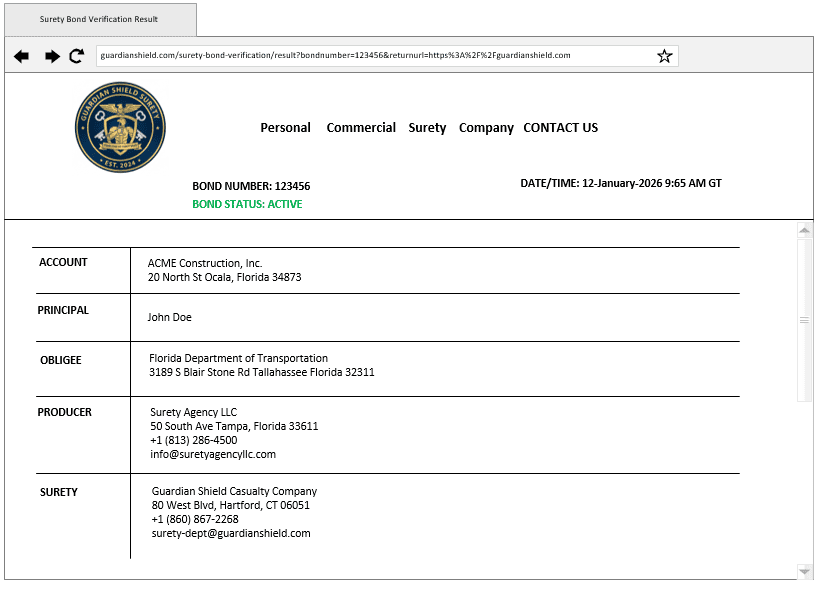The width and height of the screenshot is (822, 590).
Task: Open the Company navigation item
Action: tap(486, 128)
